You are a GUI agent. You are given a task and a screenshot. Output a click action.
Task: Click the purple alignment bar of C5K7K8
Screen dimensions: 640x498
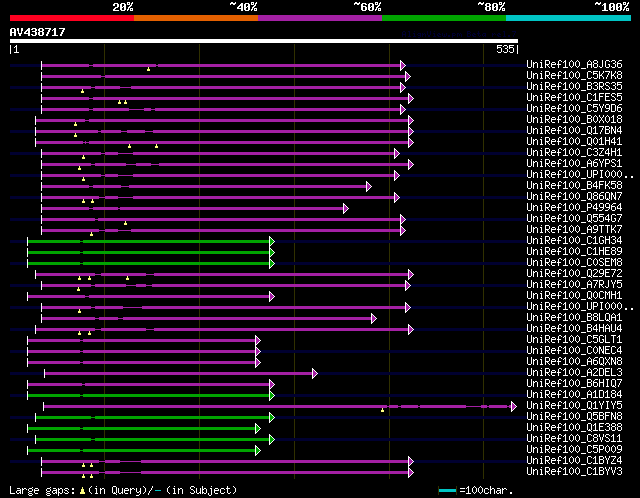(223, 76)
